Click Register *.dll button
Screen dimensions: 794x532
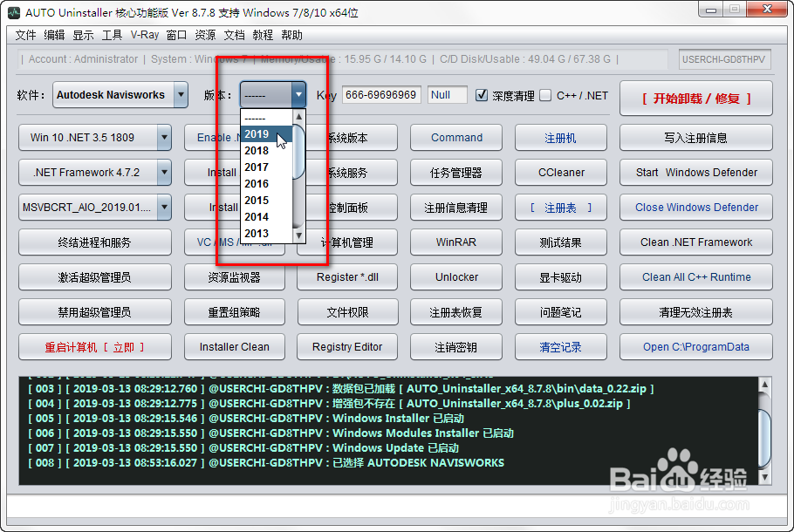pyautogui.click(x=347, y=277)
